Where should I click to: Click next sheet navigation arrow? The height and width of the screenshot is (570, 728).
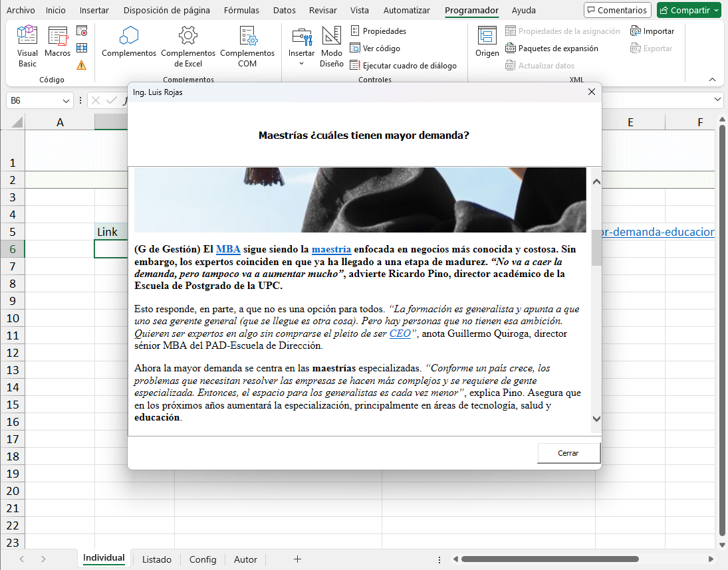coord(43,559)
